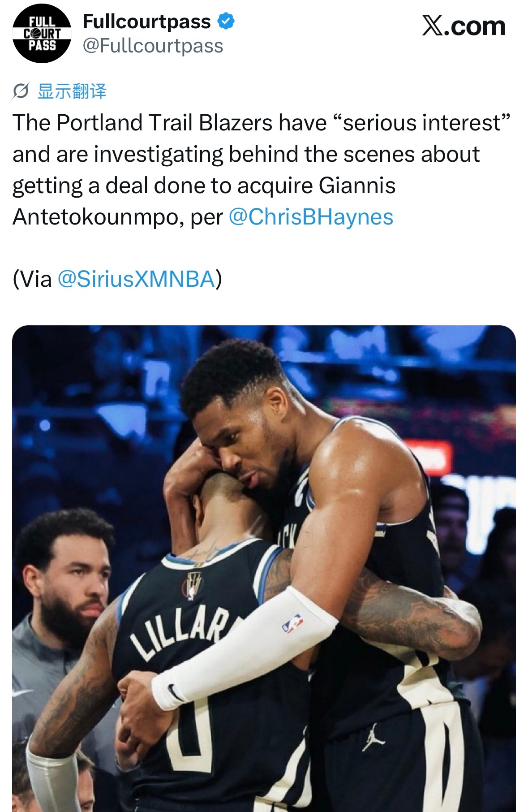The height and width of the screenshot is (812, 528).
Task: Tap the translate icon beside 显示翻译
Action: (21, 91)
